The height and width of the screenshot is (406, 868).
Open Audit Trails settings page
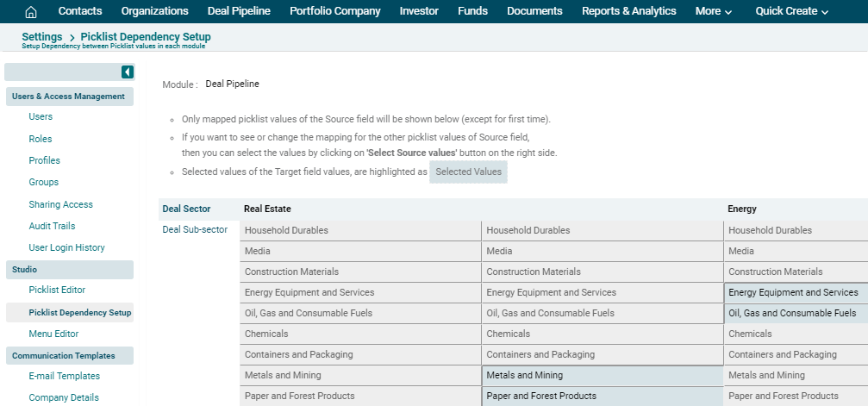(52, 226)
